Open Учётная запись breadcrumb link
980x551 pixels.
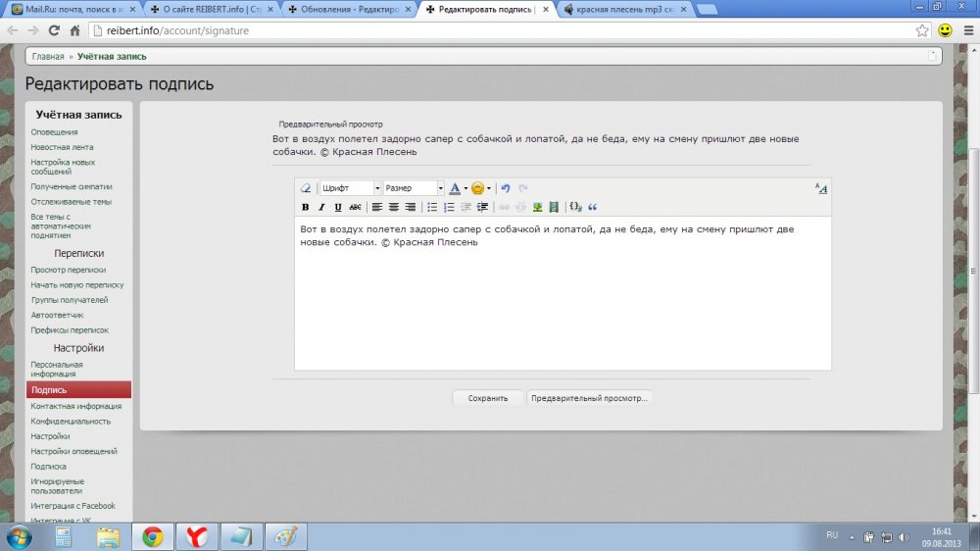pyautogui.click(x=112, y=56)
